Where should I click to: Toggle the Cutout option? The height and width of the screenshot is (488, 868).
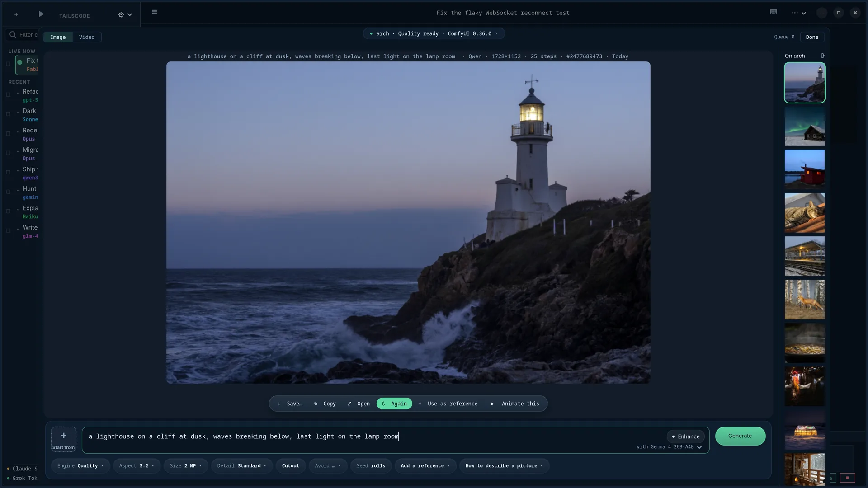291,466
